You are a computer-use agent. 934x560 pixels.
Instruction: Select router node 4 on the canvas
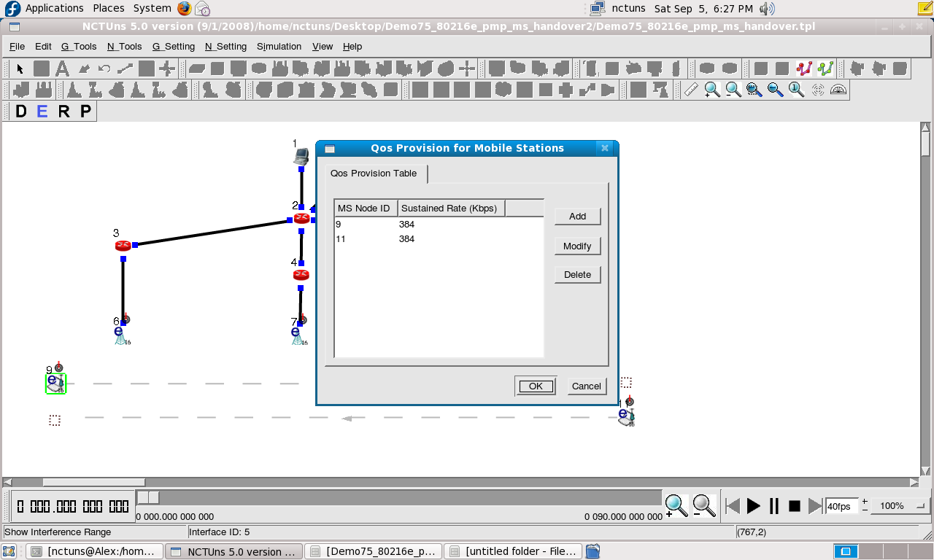click(301, 275)
